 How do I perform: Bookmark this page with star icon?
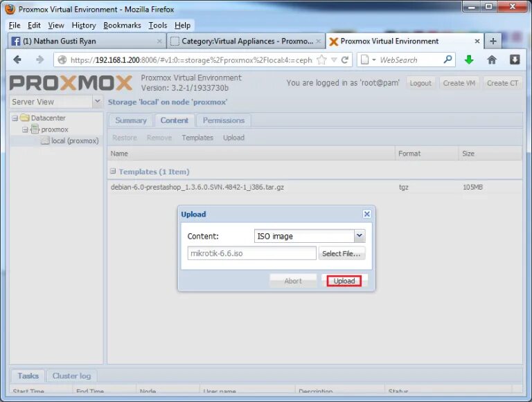point(321,60)
